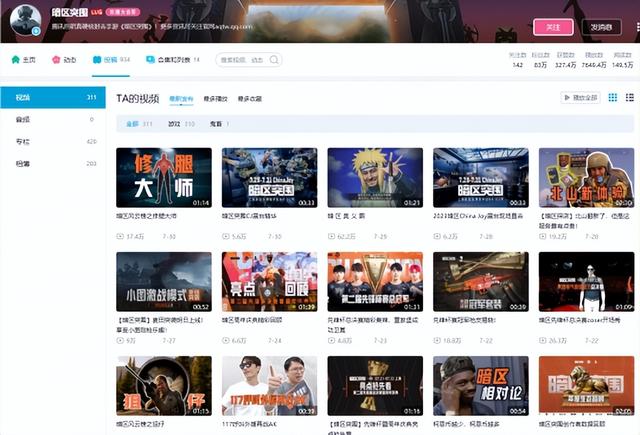Open the three-dot more menu in banner
The image size is (640, 435).
pyautogui.click(x=638, y=27)
